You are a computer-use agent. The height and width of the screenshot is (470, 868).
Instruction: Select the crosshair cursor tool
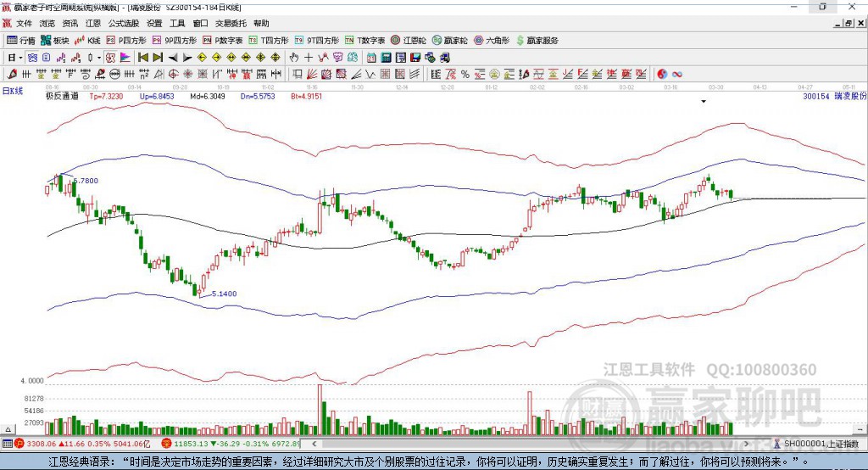click(309, 58)
